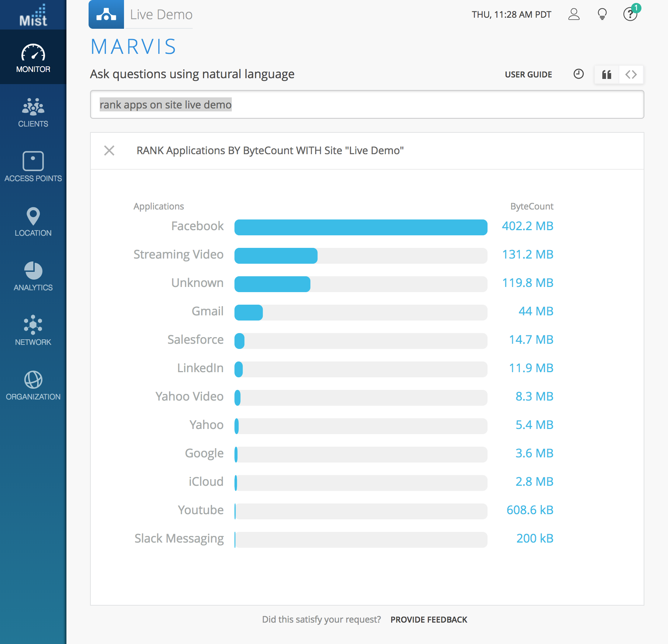Viewport: 668px width, 644px height.
Task: Click into the Marvis query input field
Action: (367, 105)
